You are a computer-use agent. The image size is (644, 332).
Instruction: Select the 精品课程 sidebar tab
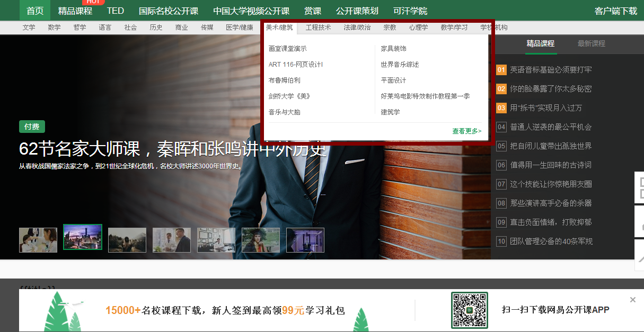click(540, 43)
